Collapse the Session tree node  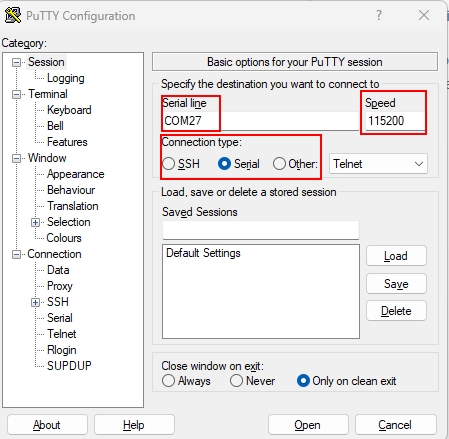(16, 62)
